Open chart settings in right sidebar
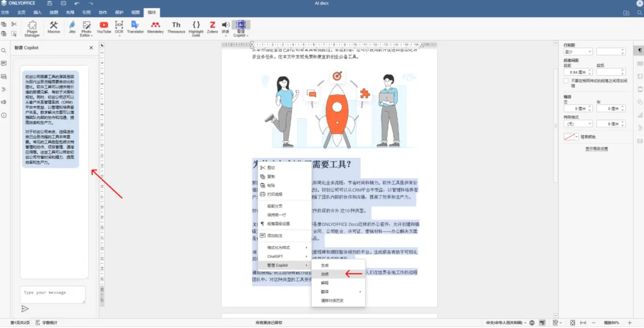The image size is (644, 328). tap(640, 115)
